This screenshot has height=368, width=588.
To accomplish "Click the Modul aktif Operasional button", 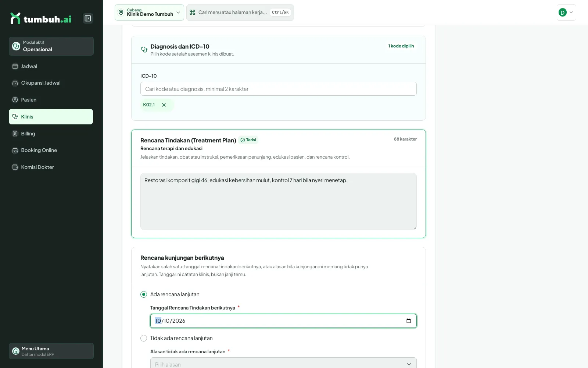I will click(x=51, y=46).
